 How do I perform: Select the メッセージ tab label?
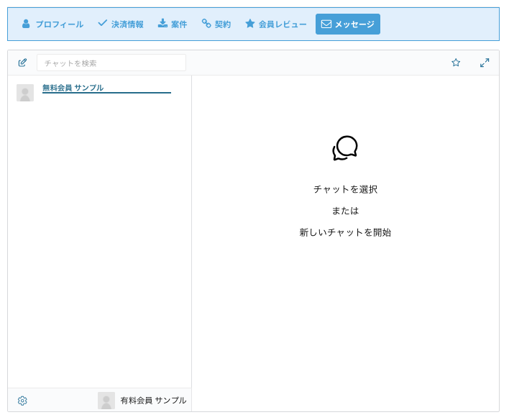[354, 24]
